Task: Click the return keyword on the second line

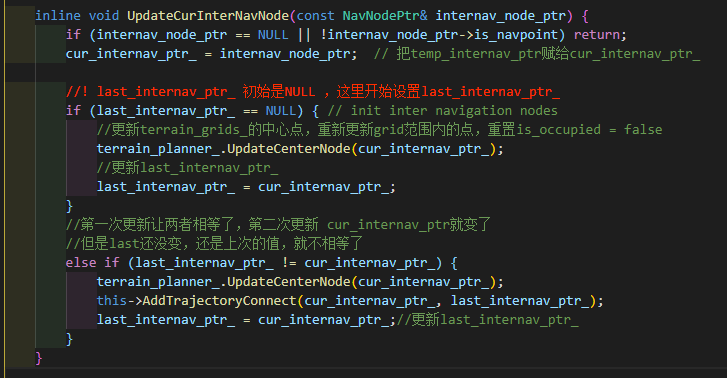Action: (x=597, y=35)
